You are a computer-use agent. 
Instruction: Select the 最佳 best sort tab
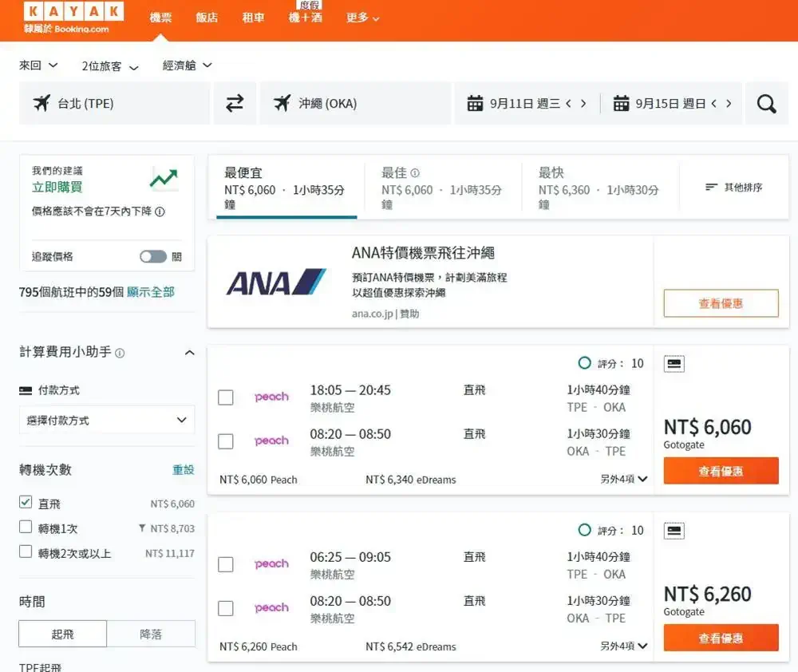pos(443,188)
